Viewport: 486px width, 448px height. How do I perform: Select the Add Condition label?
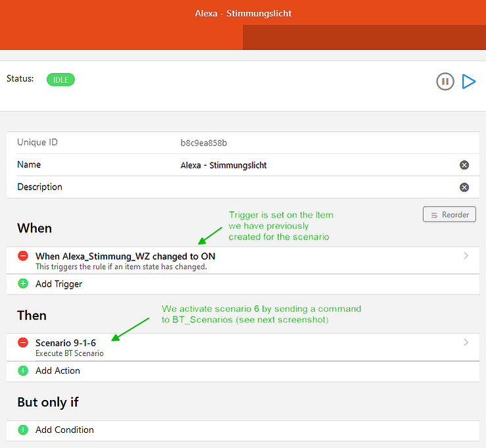point(64,430)
